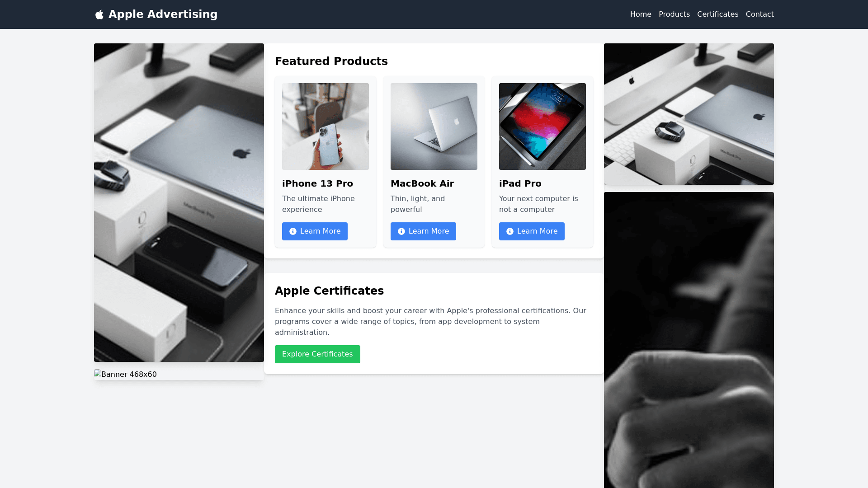Click the green Explore Certificates button

tap(317, 354)
